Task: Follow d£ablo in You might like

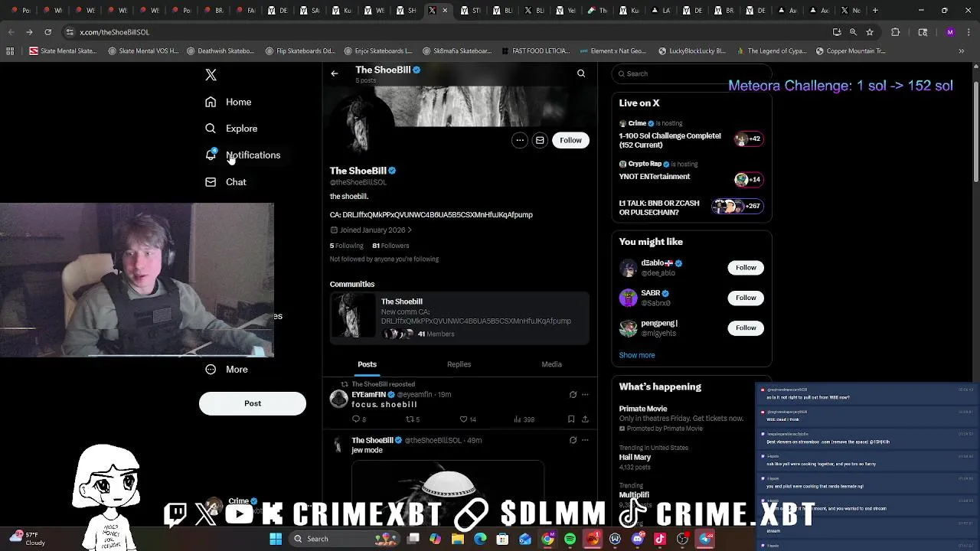Action: pyautogui.click(x=746, y=268)
